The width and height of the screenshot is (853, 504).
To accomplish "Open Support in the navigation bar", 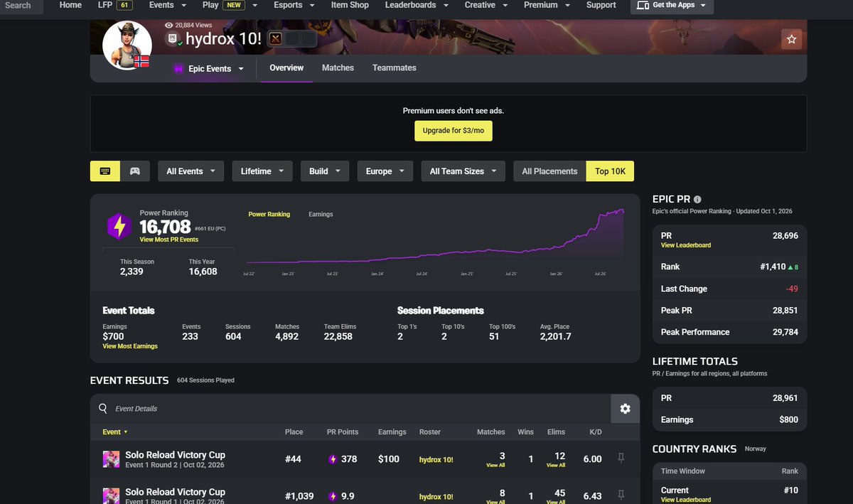I will pyautogui.click(x=601, y=5).
